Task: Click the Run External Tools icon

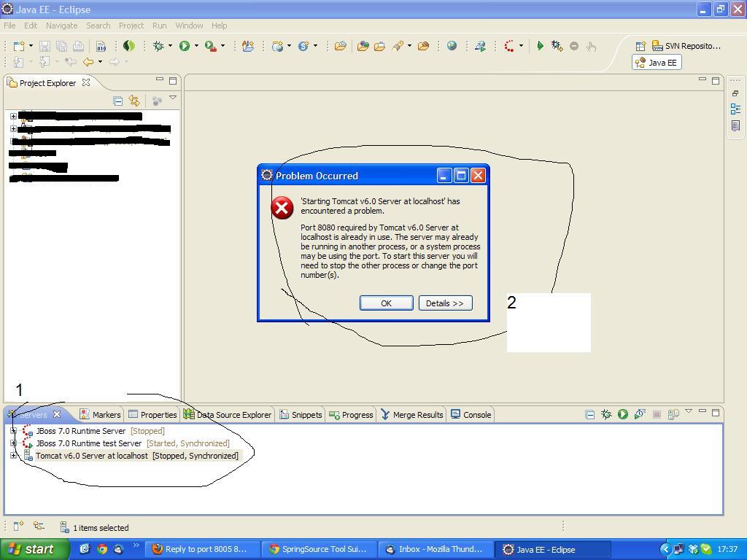Action: point(211,46)
